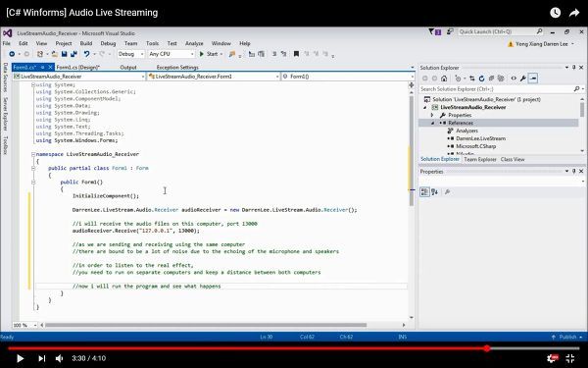Click the Visual Studio logo icon
This screenshot has height=368, width=588.
click(8, 33)
